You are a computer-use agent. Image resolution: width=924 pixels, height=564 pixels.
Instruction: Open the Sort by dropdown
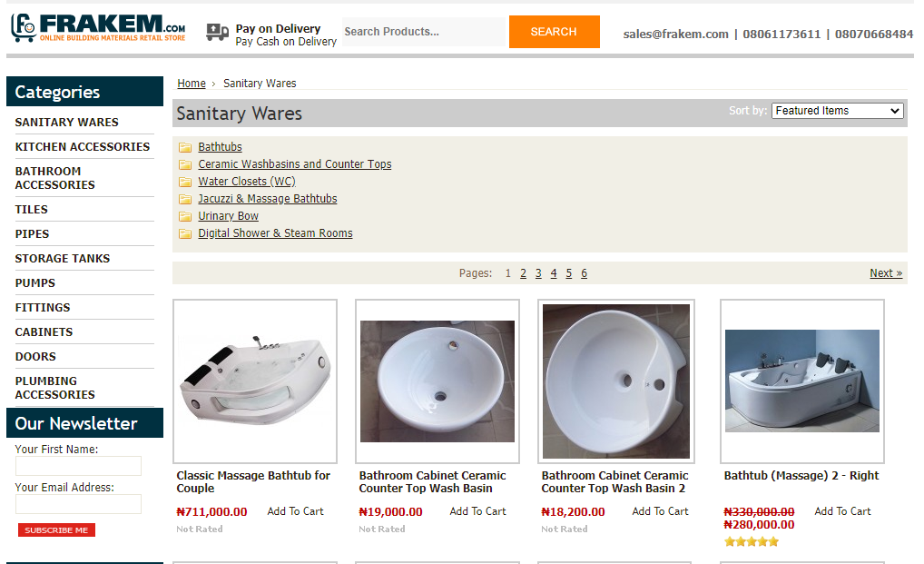(x=837, y=111)
